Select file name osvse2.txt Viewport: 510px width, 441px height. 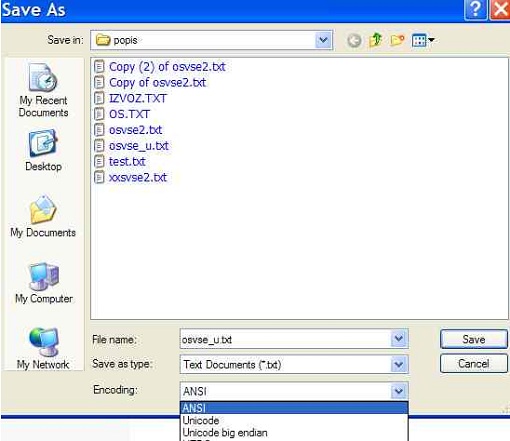pyautogui.click(x=136, y=130)
